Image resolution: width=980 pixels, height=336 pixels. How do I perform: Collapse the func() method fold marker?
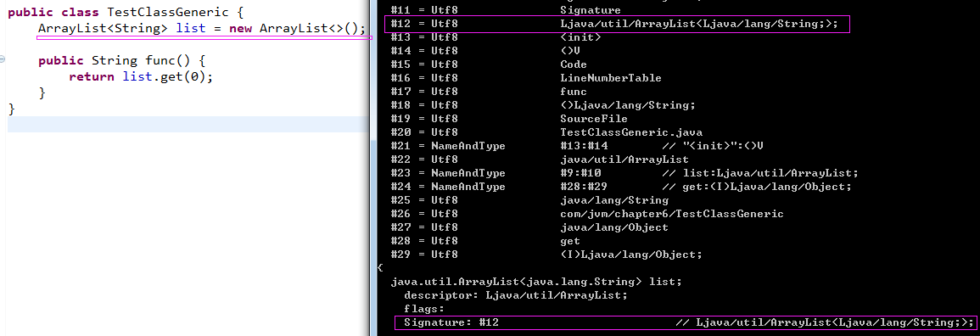pos(3,60)
